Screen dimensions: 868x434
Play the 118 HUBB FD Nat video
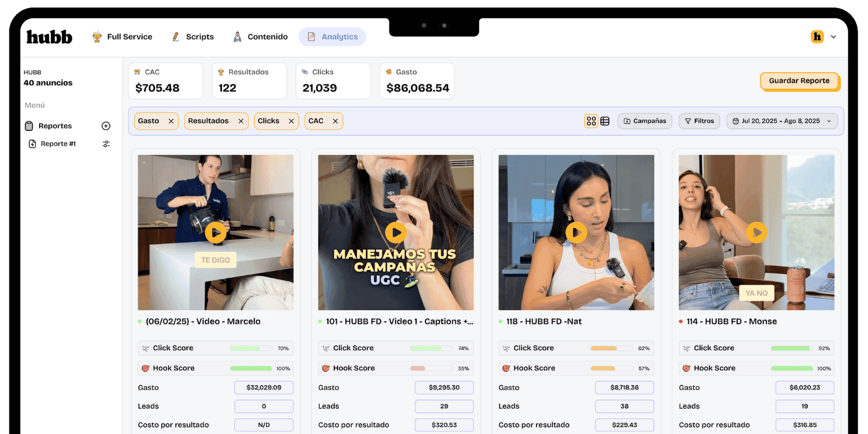[x=576, y=232]
